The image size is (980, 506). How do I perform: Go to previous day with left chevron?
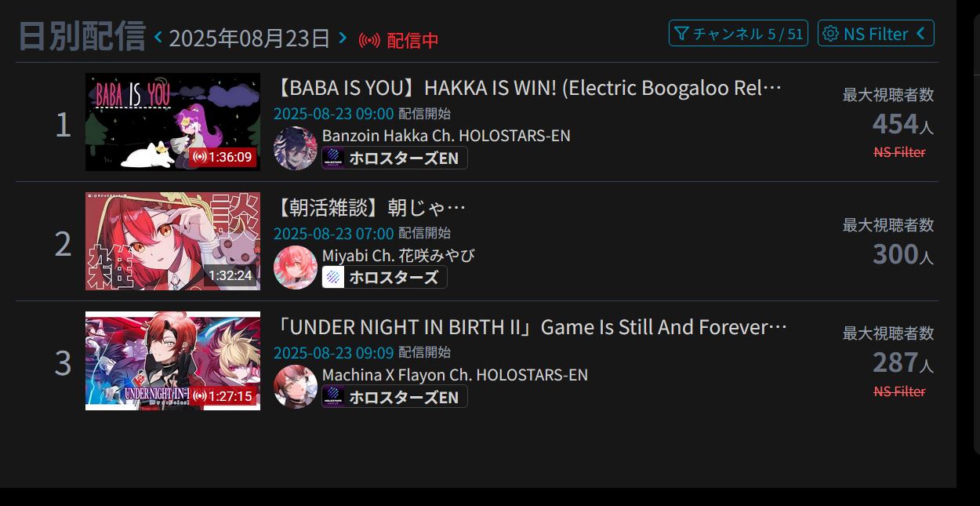pos(158,37)
